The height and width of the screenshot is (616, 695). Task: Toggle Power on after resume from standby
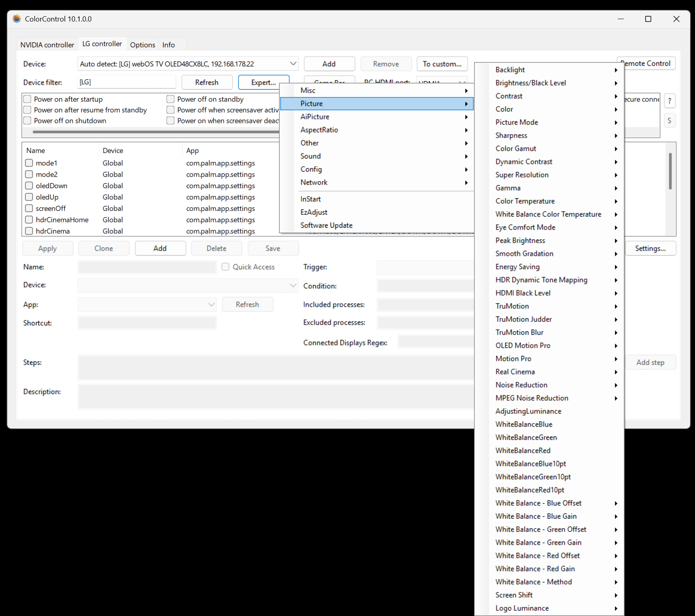[x=27, y=110]
